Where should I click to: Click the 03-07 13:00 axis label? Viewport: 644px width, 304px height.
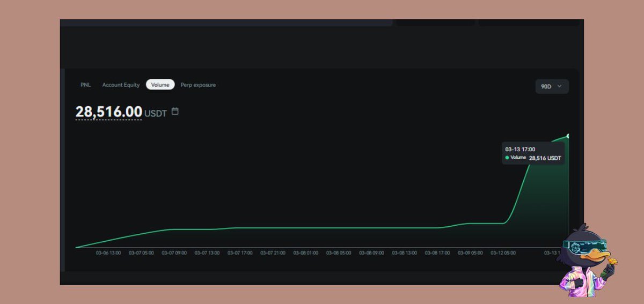(207, 253)
